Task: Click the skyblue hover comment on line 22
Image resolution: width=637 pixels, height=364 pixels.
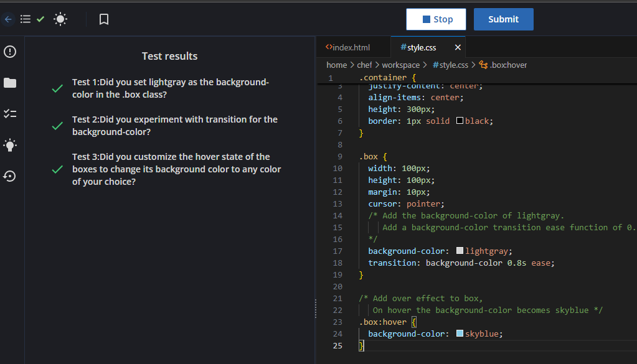Action: pos(488,310)
